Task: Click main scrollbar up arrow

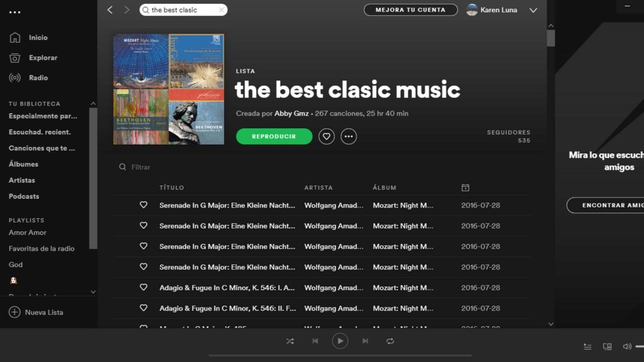Action: tap(551, 25)
